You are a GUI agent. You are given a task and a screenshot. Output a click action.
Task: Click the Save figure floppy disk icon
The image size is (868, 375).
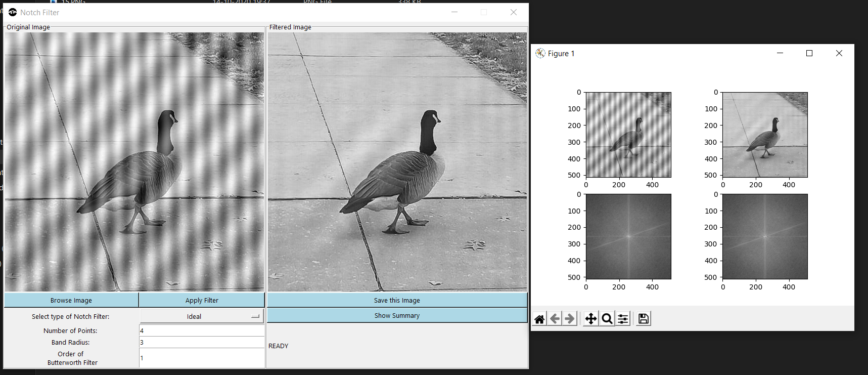click(x=644, y=319)
